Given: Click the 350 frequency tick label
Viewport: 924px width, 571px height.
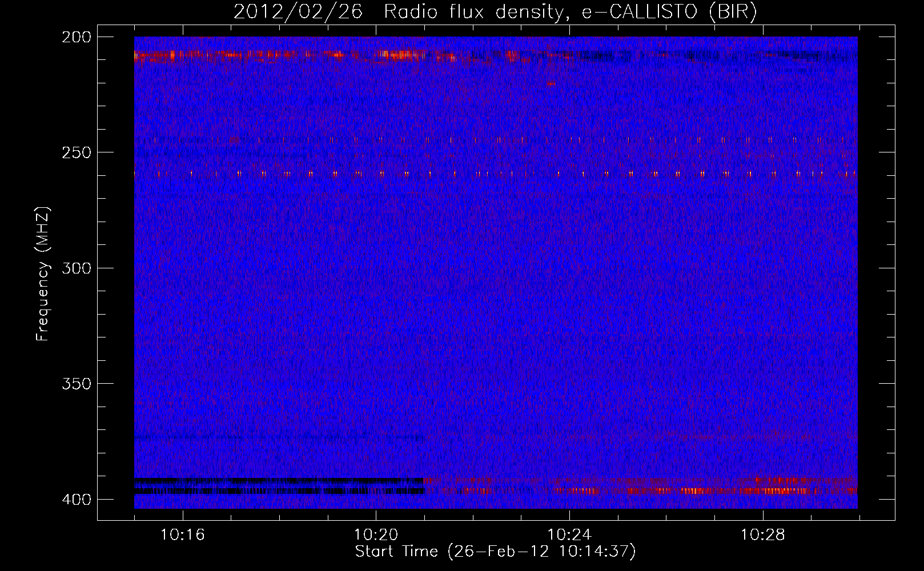Looking at the screenshot, I should [x=77, y=384].
